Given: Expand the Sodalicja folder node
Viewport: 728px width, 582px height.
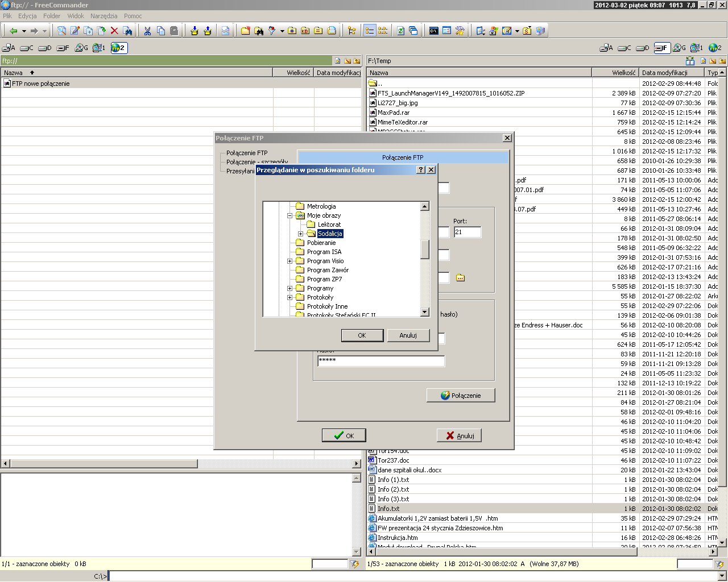Looking at the screenshot, I should point(300,234).
